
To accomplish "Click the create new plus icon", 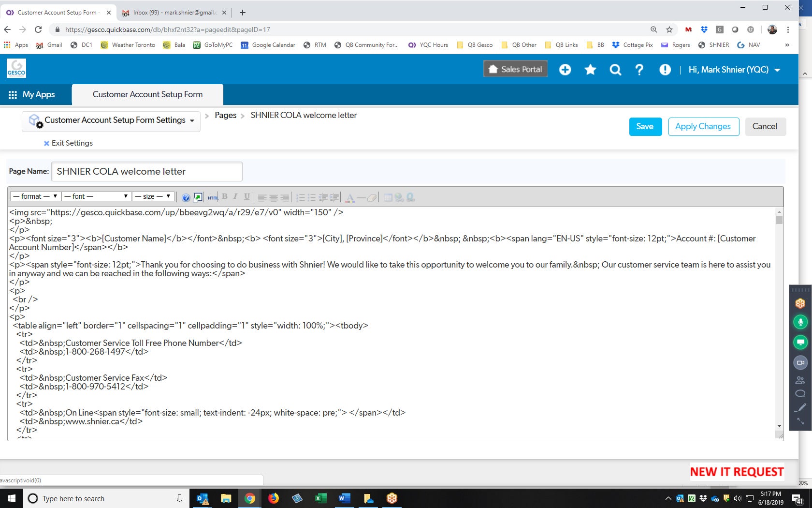I will pyautogui.click(x=565, y=70).
